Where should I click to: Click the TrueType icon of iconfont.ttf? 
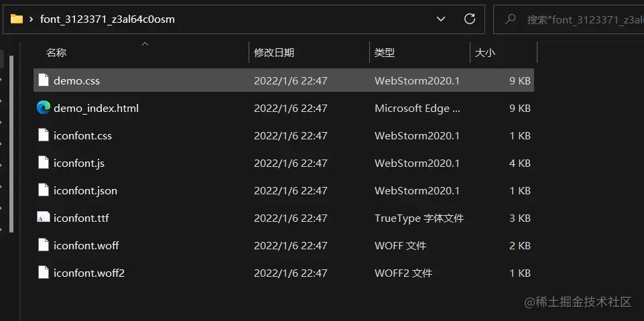click(x=43, y=217)
